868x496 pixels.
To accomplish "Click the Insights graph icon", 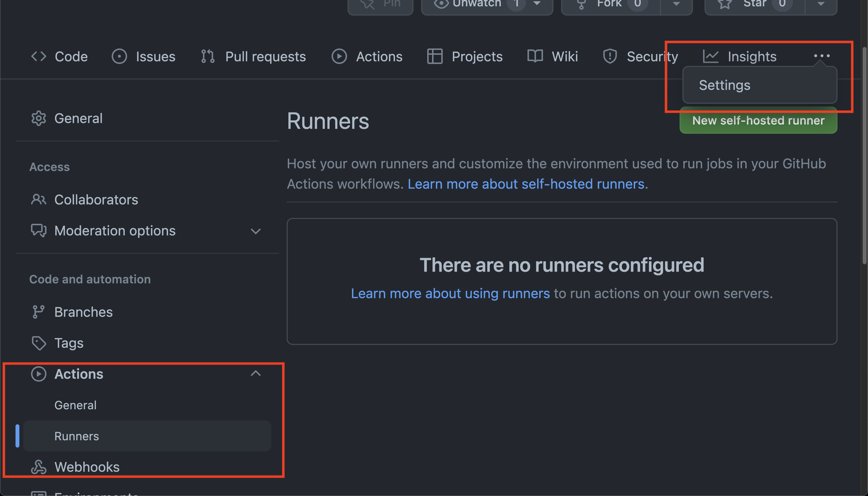I will click(x=711, y=56).
